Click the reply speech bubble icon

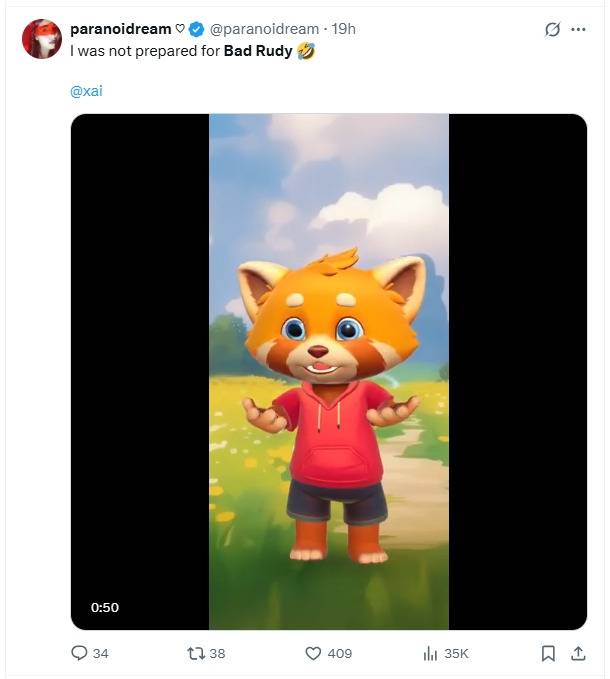[79, 653]
